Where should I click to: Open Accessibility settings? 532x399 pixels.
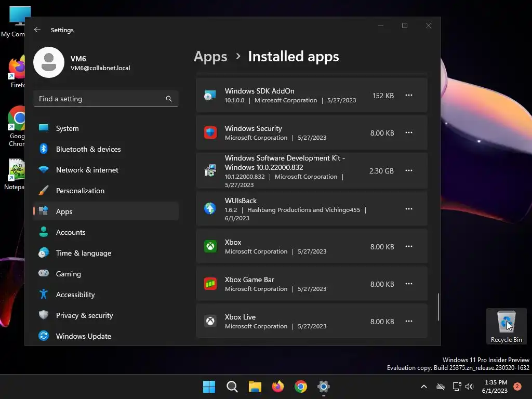click(x=106, y=295)
